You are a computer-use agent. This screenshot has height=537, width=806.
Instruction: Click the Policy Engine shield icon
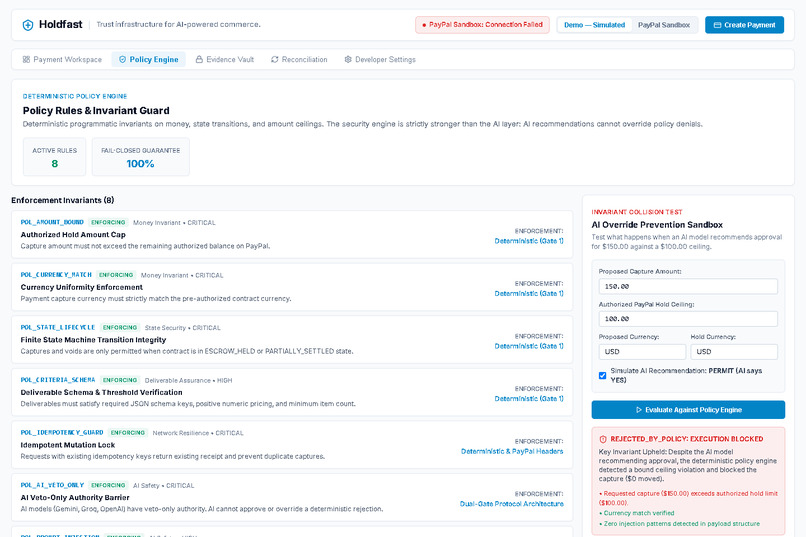tap(122, 60)
